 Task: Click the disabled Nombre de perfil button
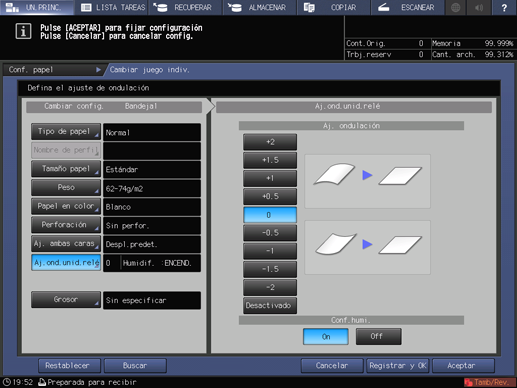pyautogui.click(x=66, y=150)
